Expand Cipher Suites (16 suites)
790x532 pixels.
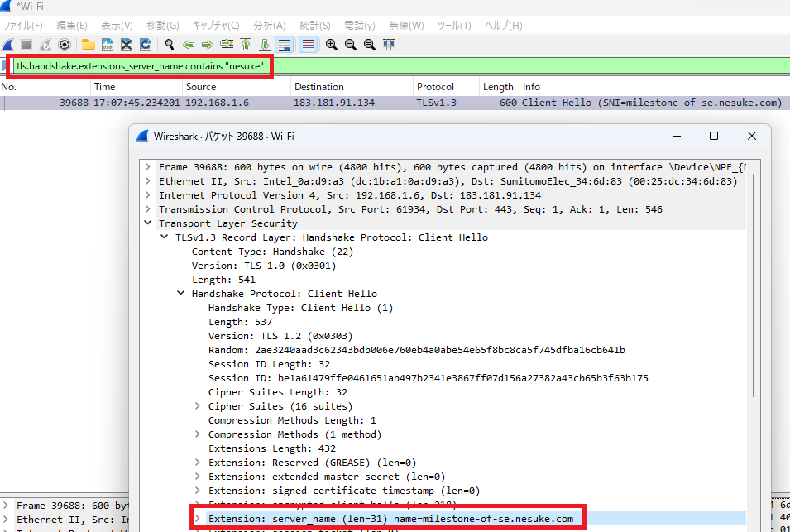(197, 406)
